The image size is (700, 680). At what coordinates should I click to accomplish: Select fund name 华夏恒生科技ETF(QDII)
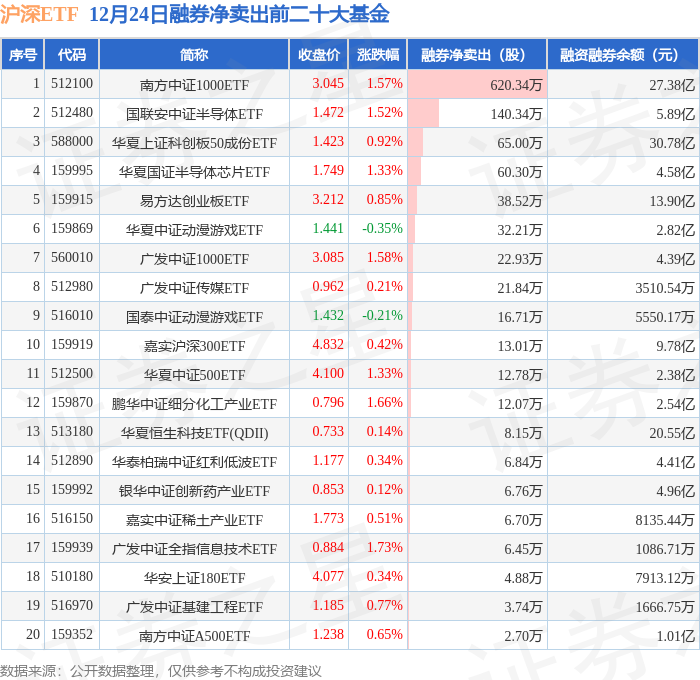[194, 433]
